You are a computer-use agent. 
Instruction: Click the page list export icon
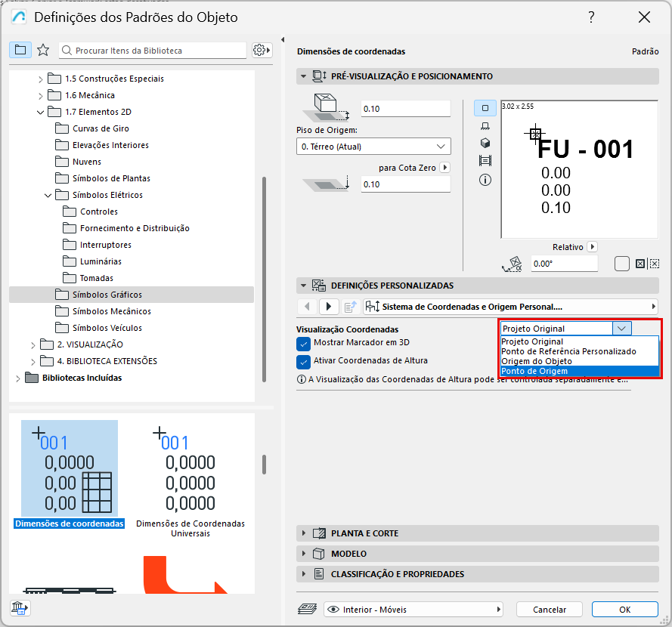tap(351, 307)
